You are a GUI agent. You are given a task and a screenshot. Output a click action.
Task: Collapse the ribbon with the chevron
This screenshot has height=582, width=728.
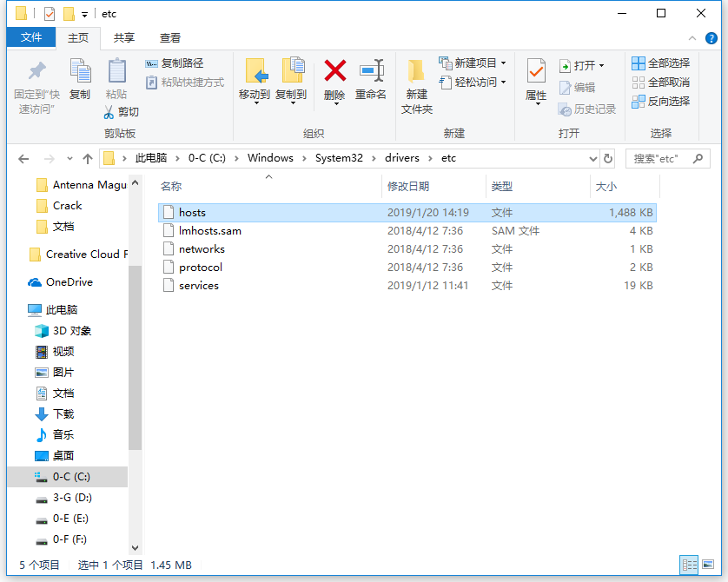692,38
